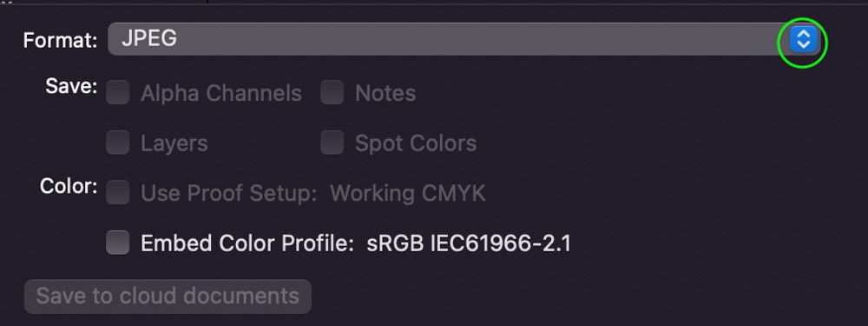Tick the Notes checkbox
868x326 pixels.
332,92
